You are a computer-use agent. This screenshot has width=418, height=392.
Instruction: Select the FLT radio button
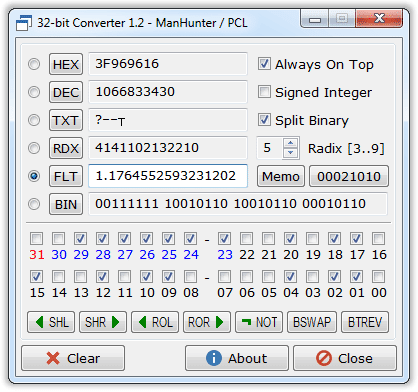(34, 176)
